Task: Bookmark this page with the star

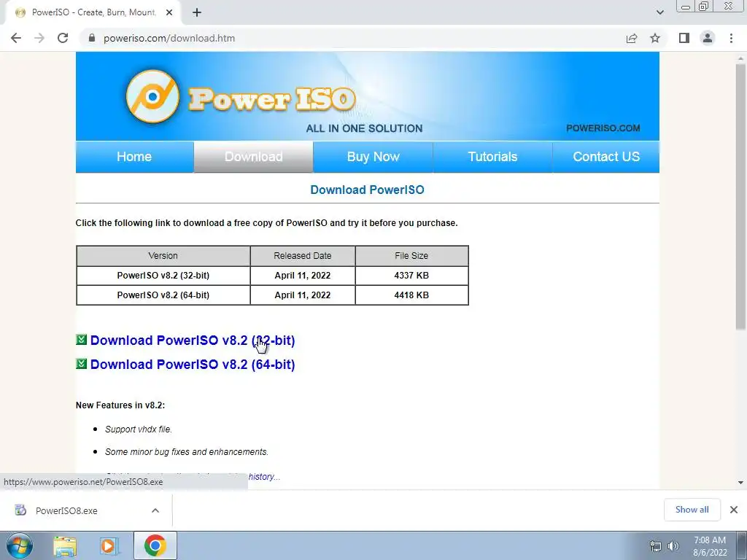Action: point(655,38)
